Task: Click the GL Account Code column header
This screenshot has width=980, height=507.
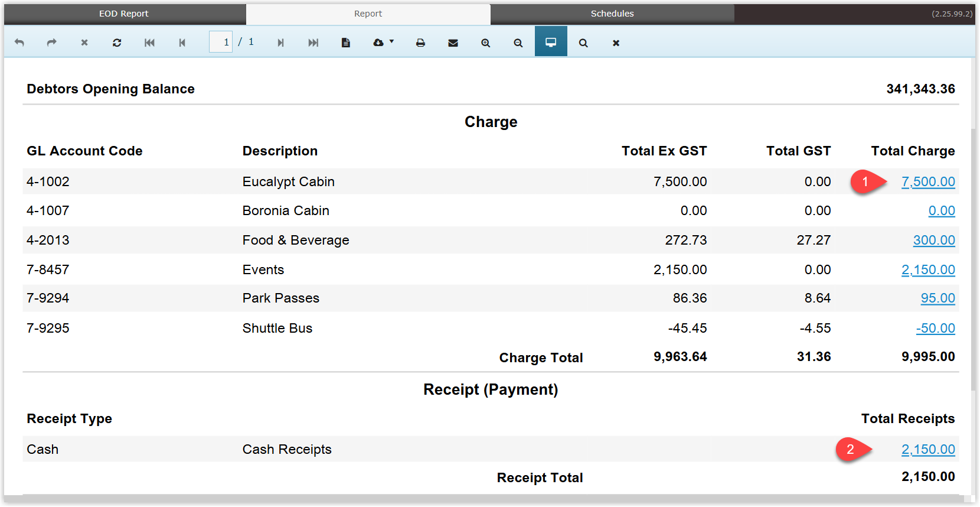Action: tap(84, 151)
